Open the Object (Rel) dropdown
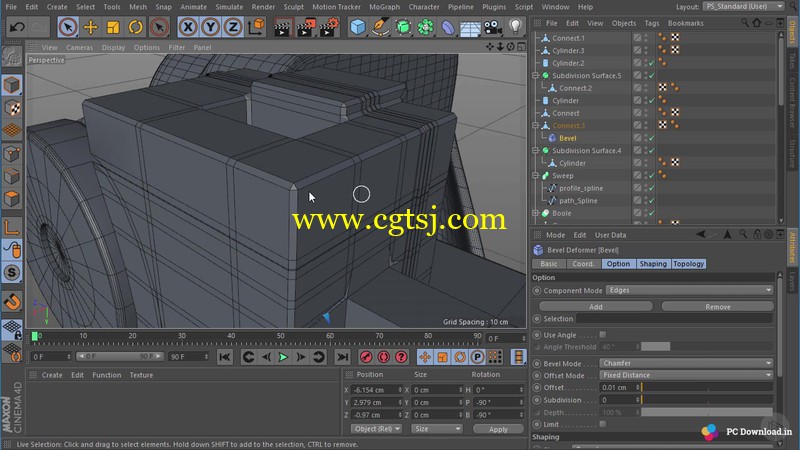This screenshot has height=450, width=800. point(377,429)
